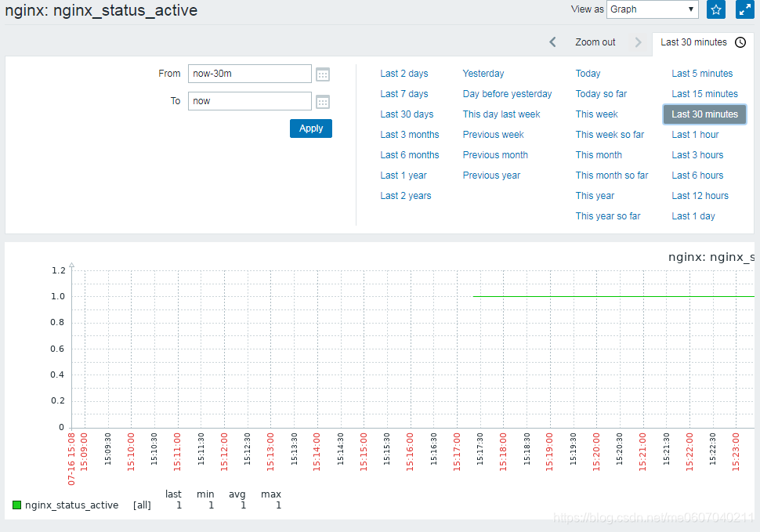Shift time range back with left arrow
Screen dimensions: 760x532
pyautogui.click(x=552, y=42)
